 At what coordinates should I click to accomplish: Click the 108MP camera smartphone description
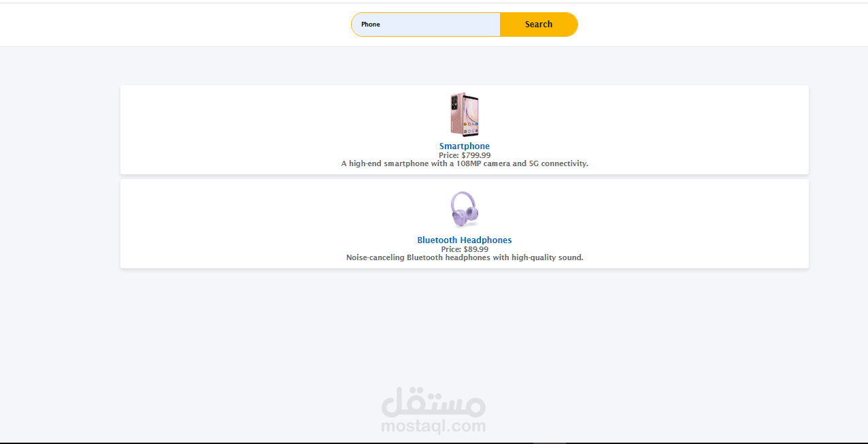[x=465, y=163]
